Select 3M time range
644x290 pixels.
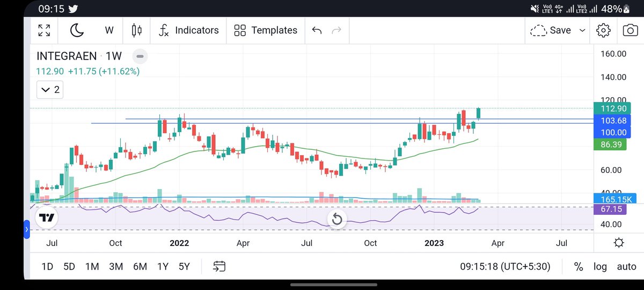[x=116, y=266]
